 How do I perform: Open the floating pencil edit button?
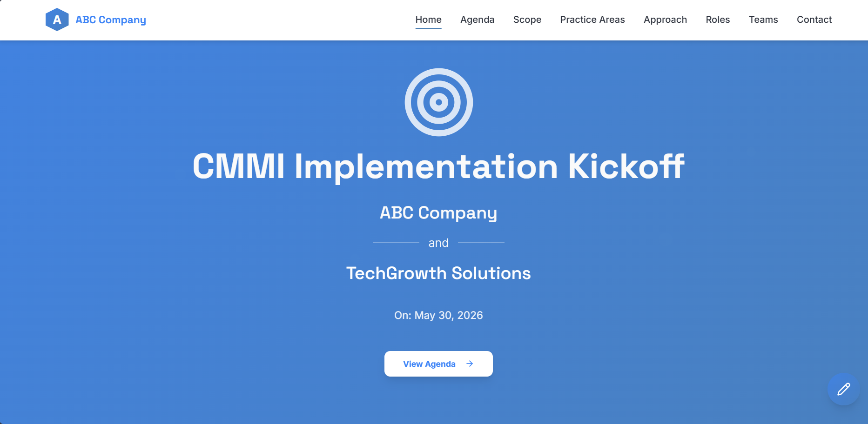843,389
